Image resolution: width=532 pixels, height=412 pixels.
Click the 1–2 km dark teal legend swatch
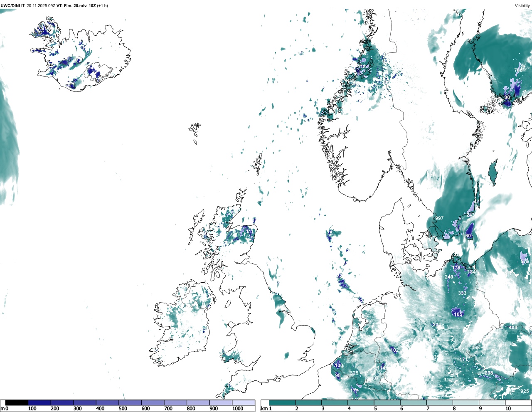(282, 403)
